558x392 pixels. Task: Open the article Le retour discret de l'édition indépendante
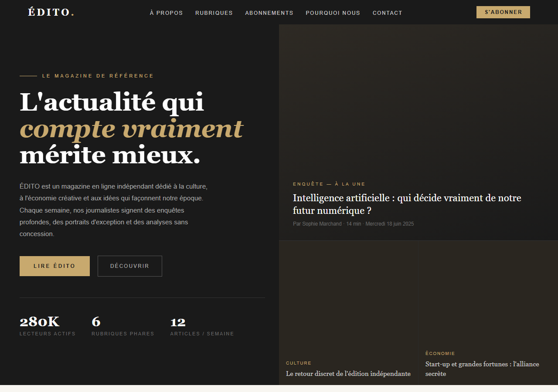pos(348,374)
